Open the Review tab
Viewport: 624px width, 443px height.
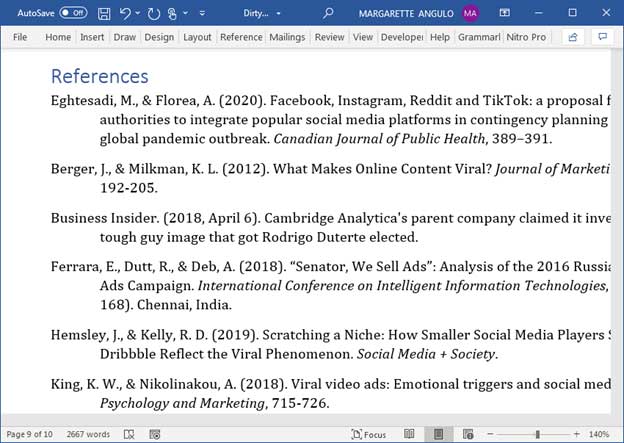point(329,37)
